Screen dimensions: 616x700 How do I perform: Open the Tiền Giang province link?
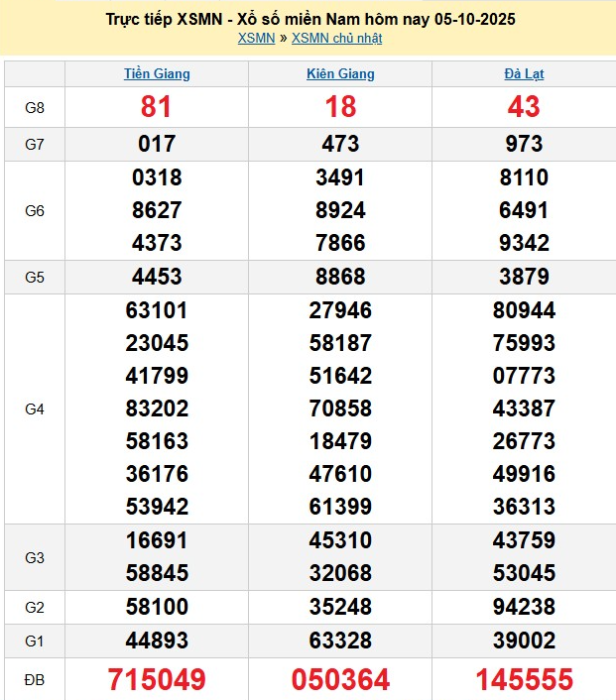[x=157, y=73]
